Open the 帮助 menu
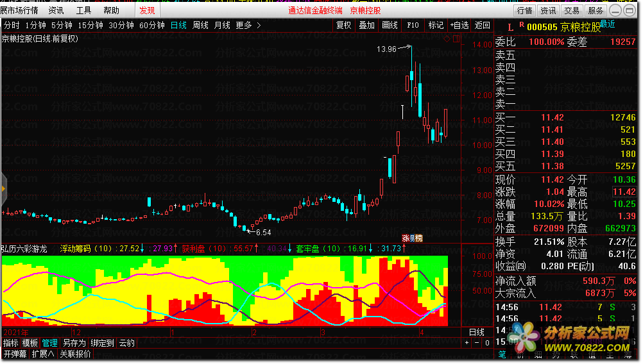The image size is (643, 364). click(x=111, y=11)
